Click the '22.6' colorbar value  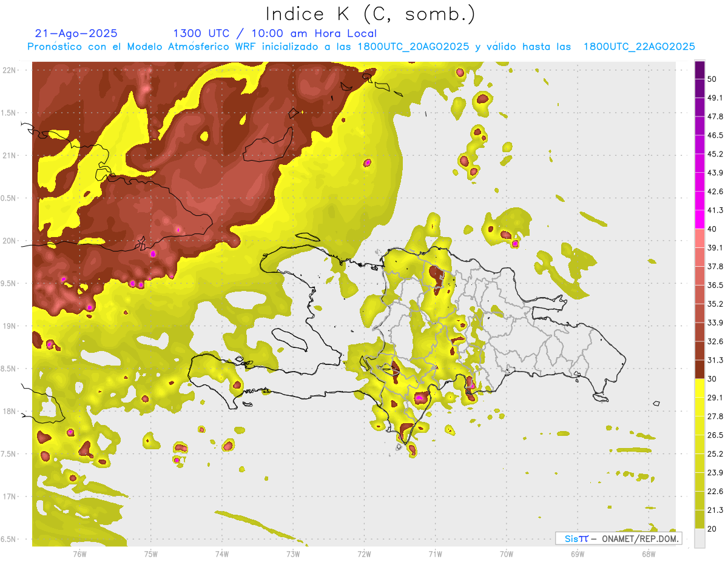[715, 491]
